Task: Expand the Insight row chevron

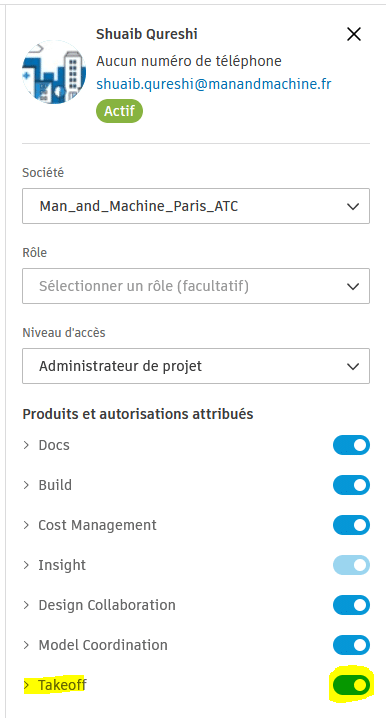Action: pos(26,565)
